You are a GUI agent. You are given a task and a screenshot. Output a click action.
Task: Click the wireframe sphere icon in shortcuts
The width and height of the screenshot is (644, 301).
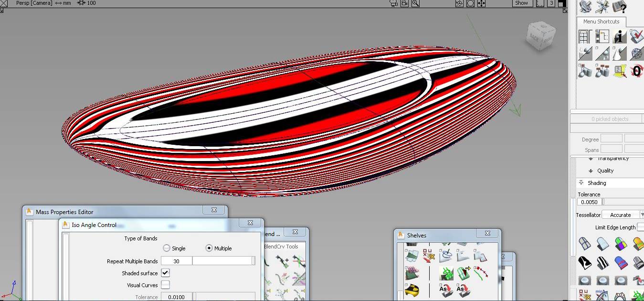coord(636,53)
